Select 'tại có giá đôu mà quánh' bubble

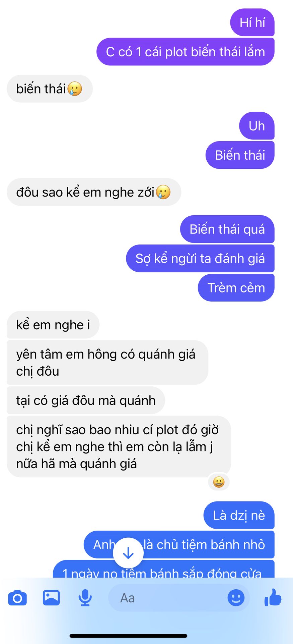point(86,400)
